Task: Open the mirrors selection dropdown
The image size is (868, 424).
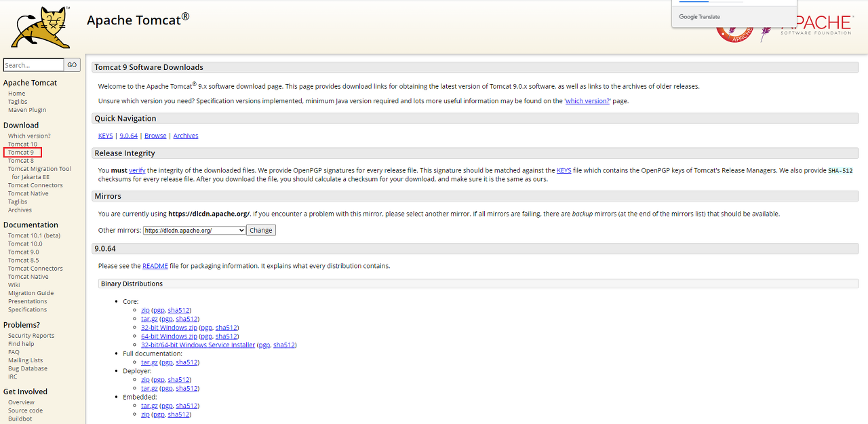Action: pos(194,231)
